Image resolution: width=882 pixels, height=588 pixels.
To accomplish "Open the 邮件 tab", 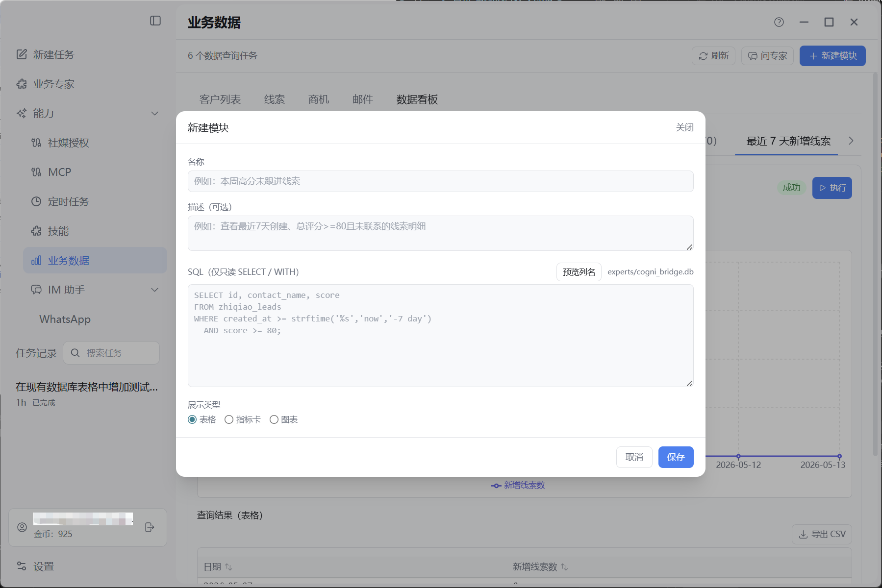I will click(363, 99).
